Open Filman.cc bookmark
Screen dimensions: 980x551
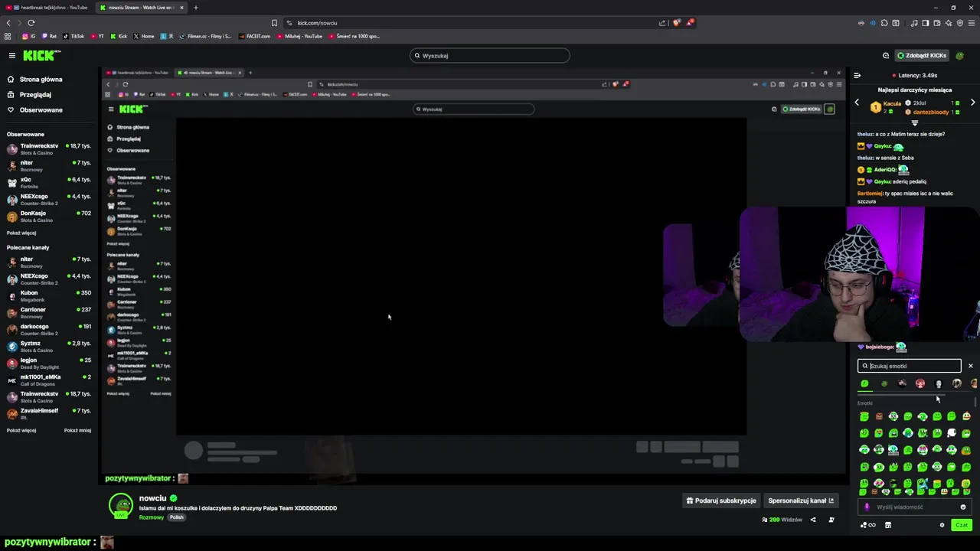pyautogui.click(x=204, y=36)
